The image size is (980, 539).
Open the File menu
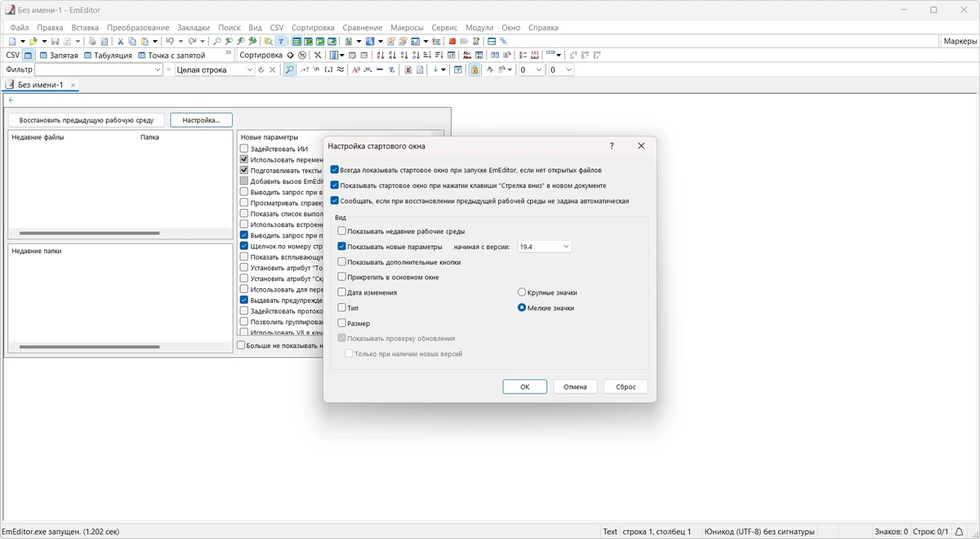(x=19, y=27)
